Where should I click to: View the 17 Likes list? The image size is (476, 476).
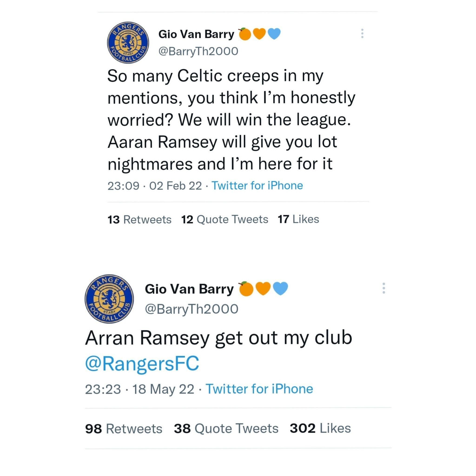[298, 219]
